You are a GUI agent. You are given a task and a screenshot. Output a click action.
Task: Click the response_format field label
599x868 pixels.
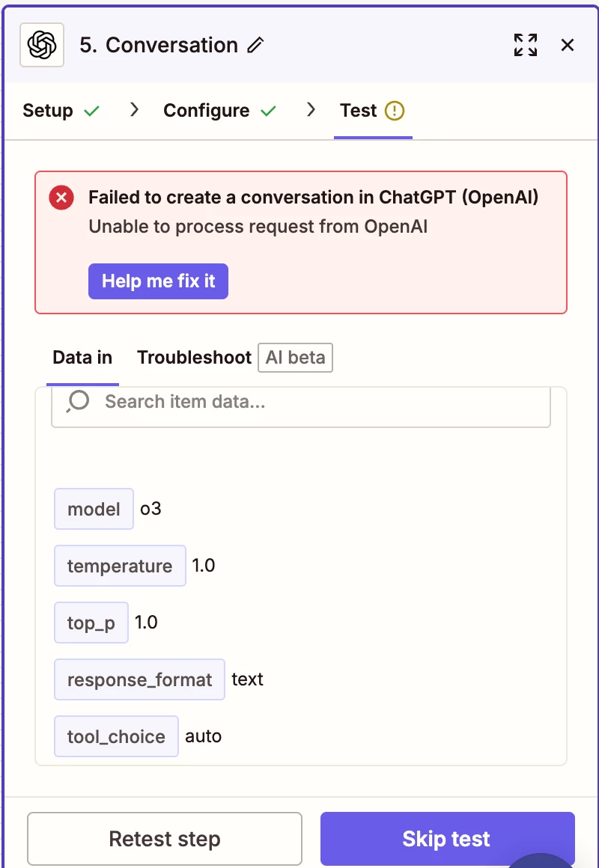click(x=139, y=679)
